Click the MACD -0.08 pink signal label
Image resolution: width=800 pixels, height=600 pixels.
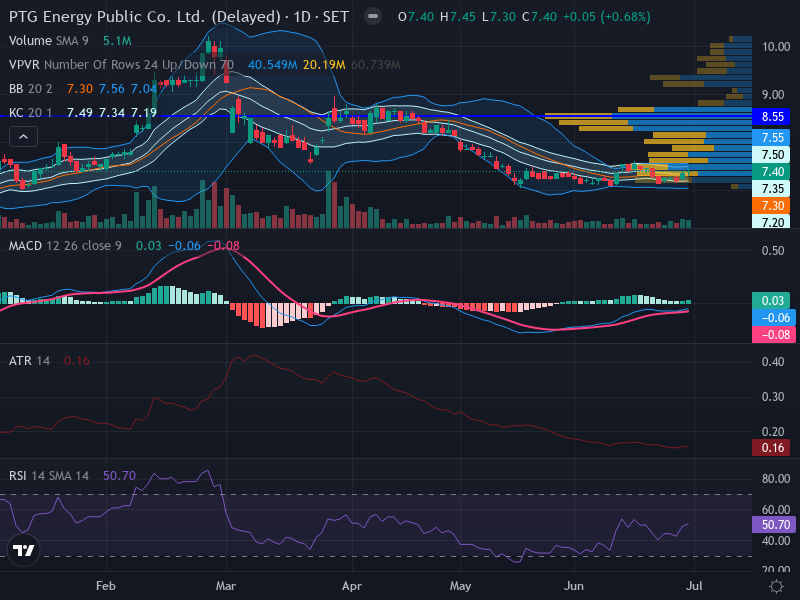[773, 335]
